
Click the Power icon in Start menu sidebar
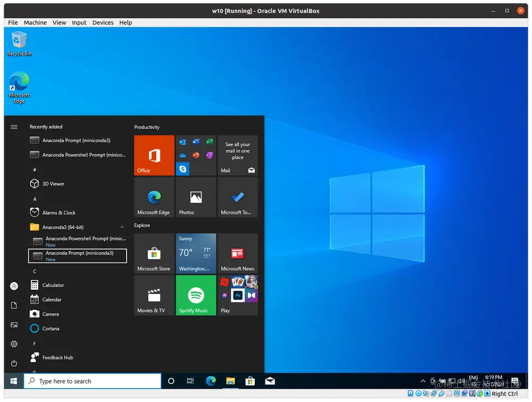pyautogui.click(x=14, y=363)
